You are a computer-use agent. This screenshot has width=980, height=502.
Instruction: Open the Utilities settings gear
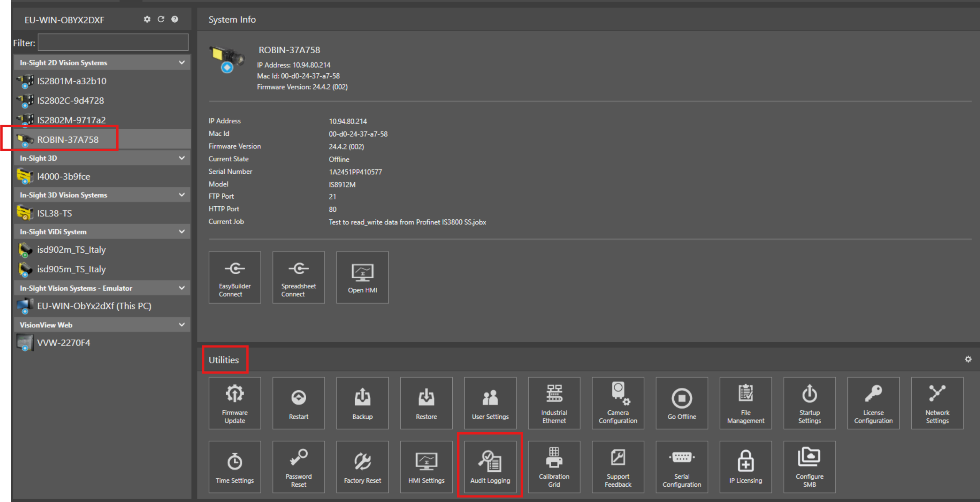tap(968, 359)
